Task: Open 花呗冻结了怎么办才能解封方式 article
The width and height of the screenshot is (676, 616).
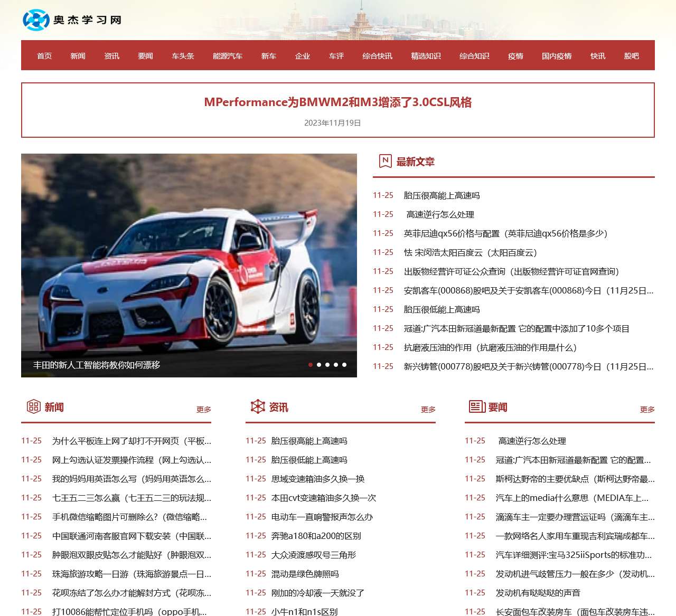Action: [x=132, y=593]
